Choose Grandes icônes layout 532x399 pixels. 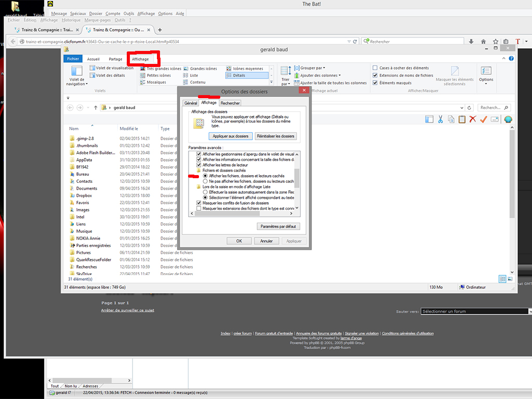[200, 69]
